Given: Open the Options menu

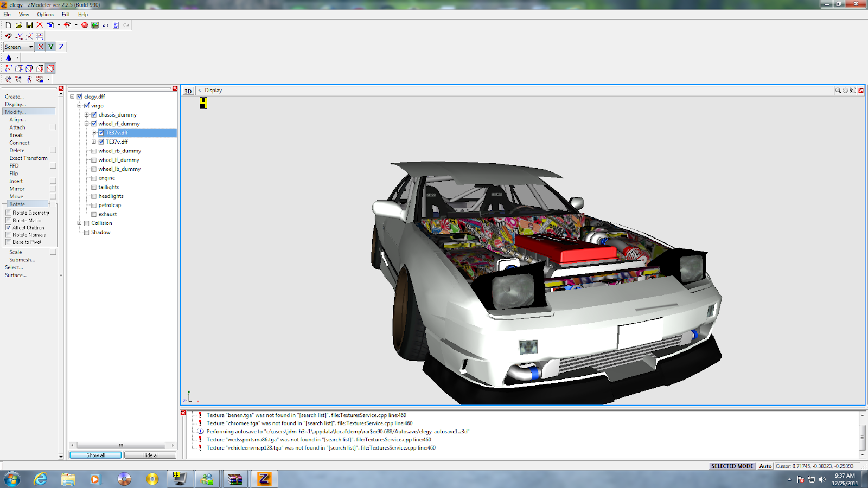Looking at the screenshot, I should (45, 15).
